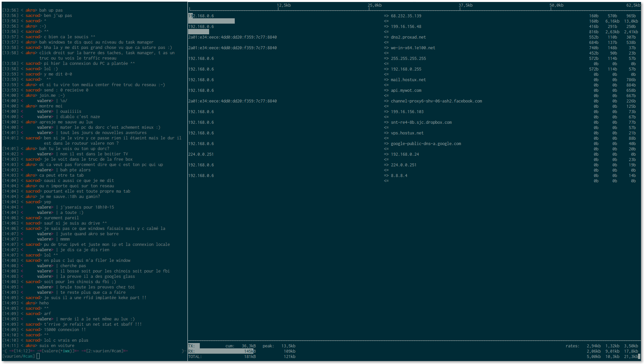
Task: Click the outgoing arrow next to api.mywot.com
Action: (386, 90)
